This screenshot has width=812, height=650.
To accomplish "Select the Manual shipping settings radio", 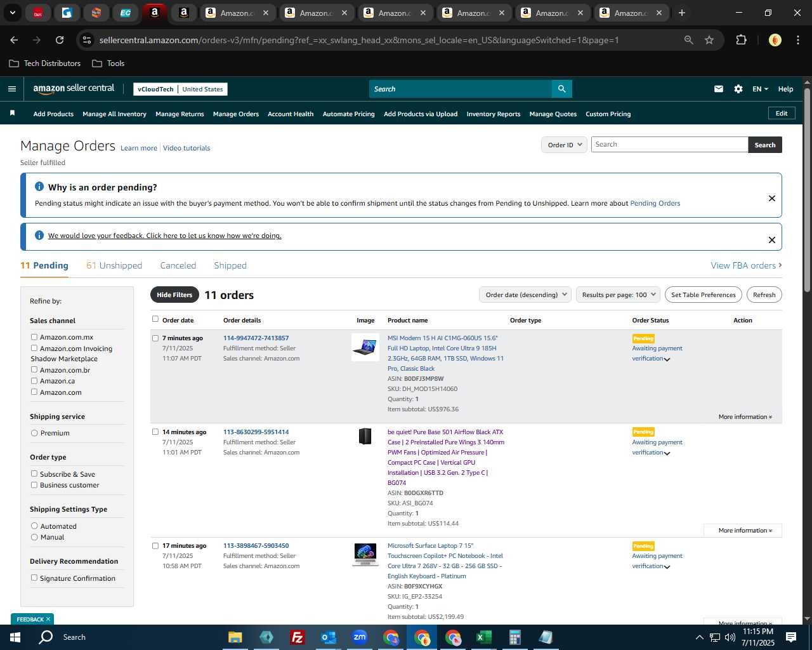I will point(34,537).
